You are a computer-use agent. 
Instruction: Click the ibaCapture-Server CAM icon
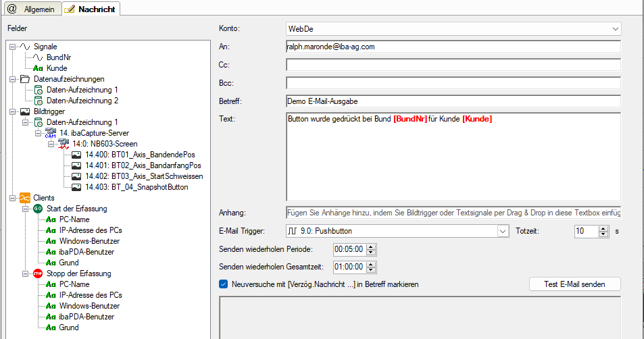pyautogui.click(x=51, y=133)
